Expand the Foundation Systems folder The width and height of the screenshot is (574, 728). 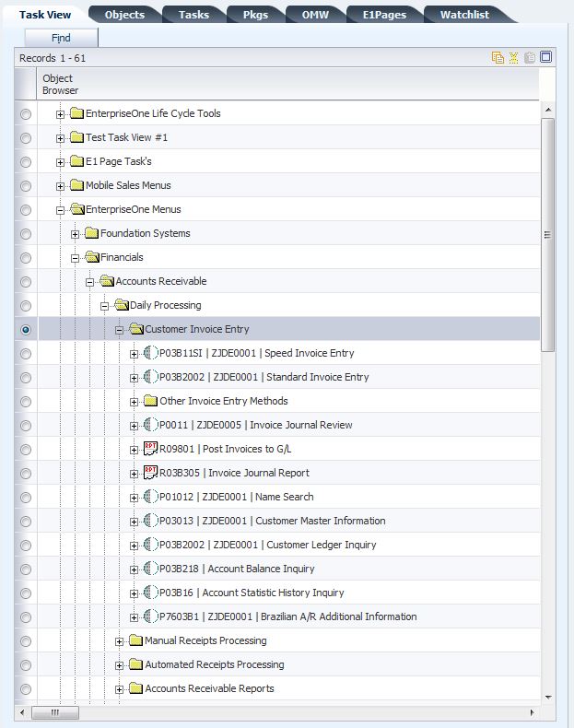(76, 234)
